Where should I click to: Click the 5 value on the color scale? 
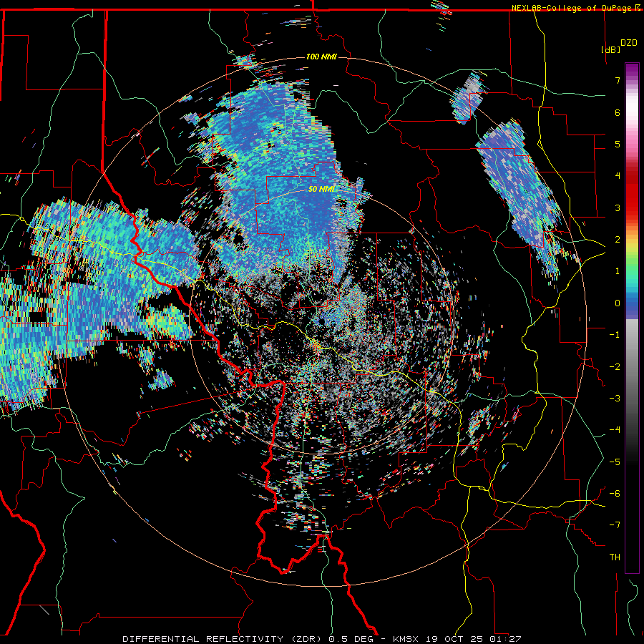pyautogui.click(x=618, y=144)
